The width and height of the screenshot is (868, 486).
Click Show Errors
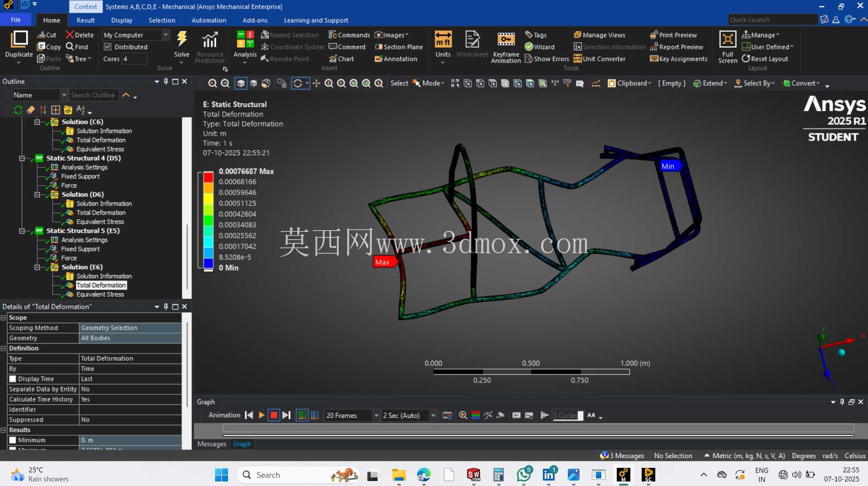547,59
